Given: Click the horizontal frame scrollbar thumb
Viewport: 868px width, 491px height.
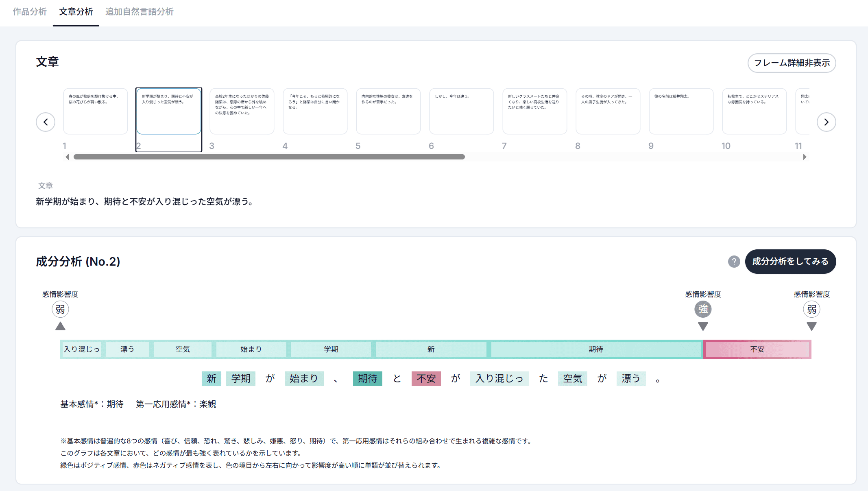Looking at the screenshot, I should tap(269, 157).
